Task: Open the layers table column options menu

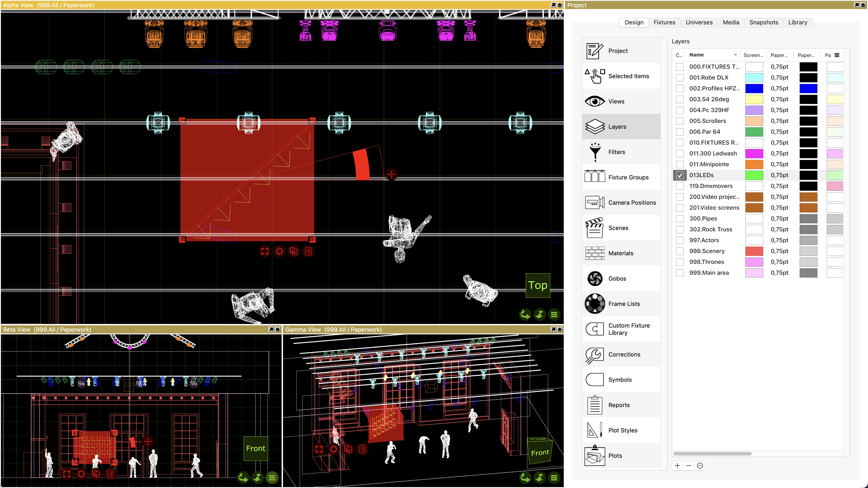Action: (837, 55)
